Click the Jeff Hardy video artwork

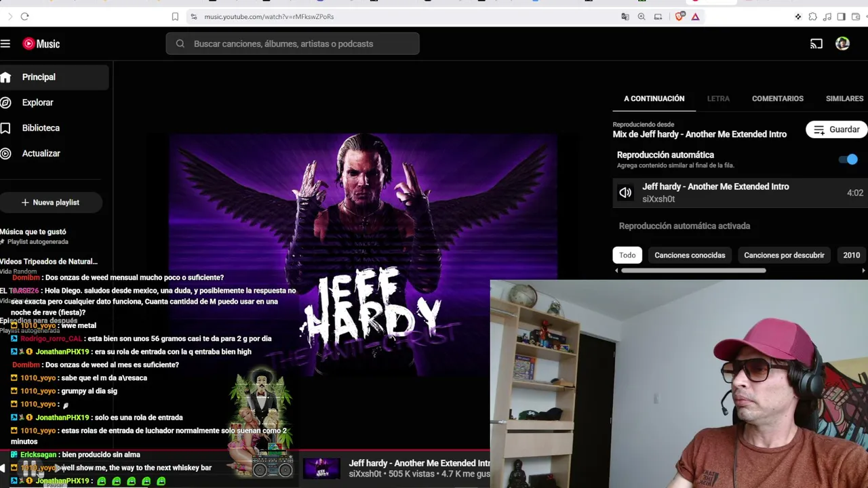click(x=363, y=254)
